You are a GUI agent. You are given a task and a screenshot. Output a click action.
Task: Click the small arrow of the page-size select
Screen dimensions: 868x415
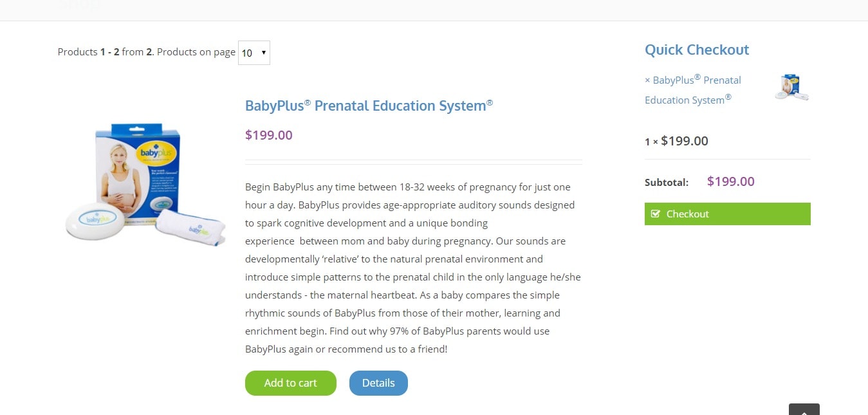pos(263,53)
